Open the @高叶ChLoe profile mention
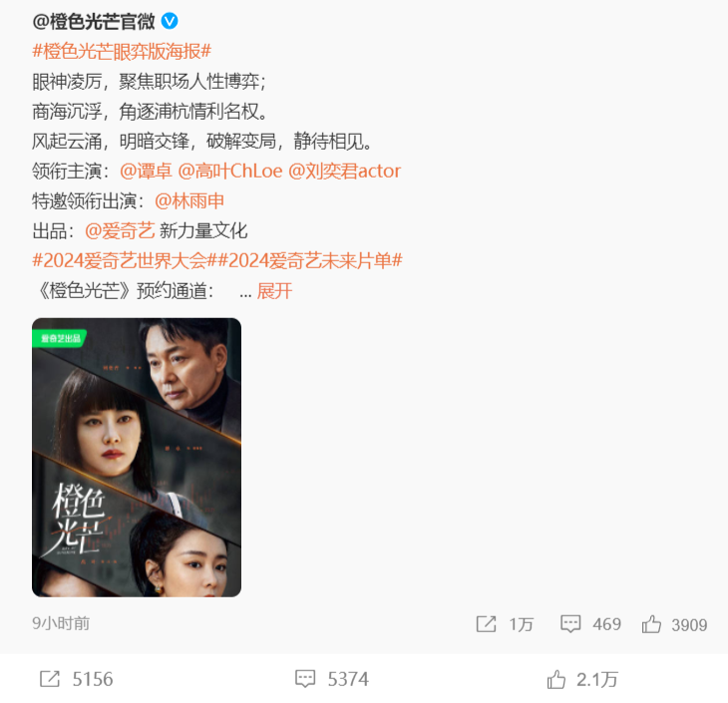The width and height of the screenshot is (728, 703). click(230, 172)
